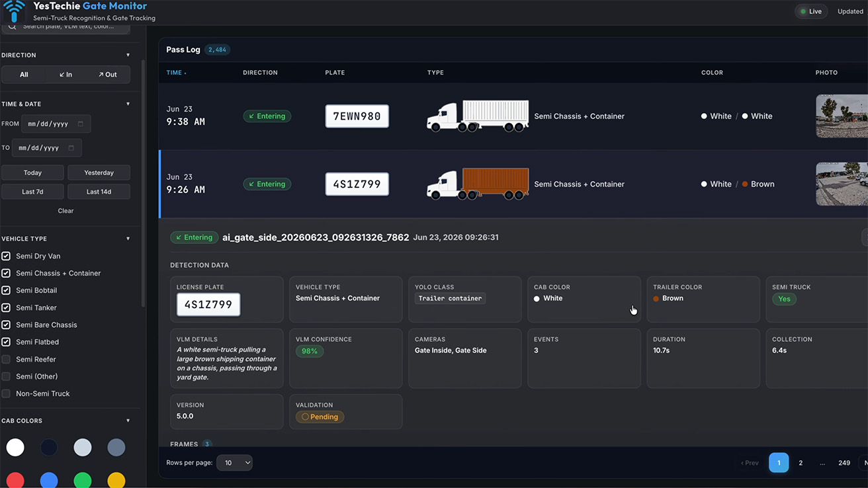The image size is (868, 488).
Task: Select All direction filter
Action: pos(24,75)
